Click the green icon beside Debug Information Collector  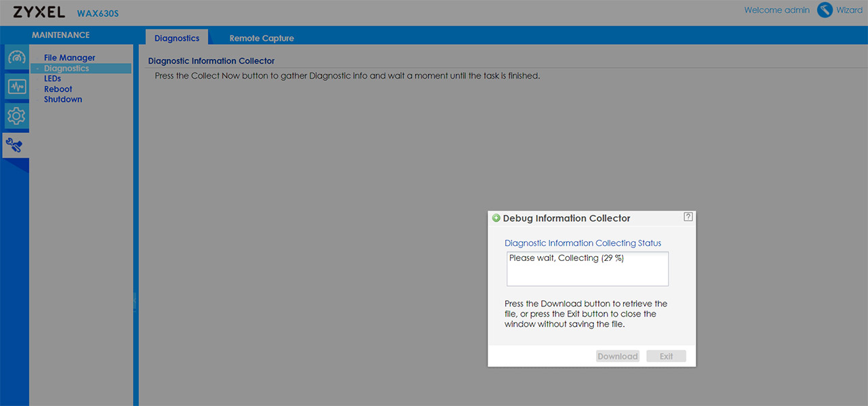(496, 218)
